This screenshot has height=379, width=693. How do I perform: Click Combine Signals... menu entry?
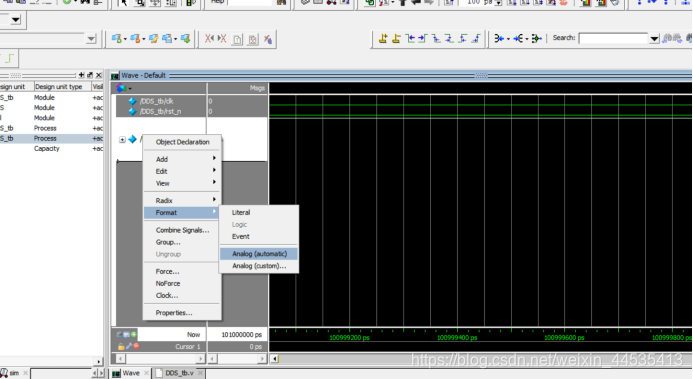[x=182, y=230]
